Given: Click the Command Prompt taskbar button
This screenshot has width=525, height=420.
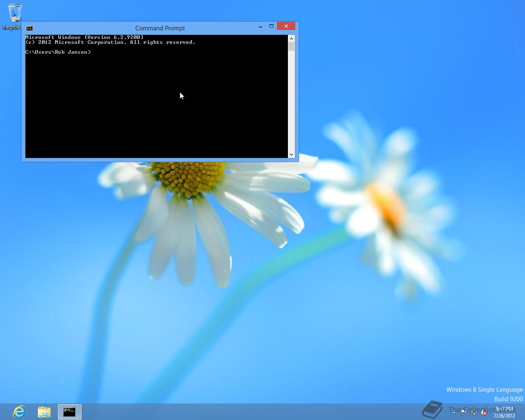Looking at the screenshot, I should pos(70,412).
